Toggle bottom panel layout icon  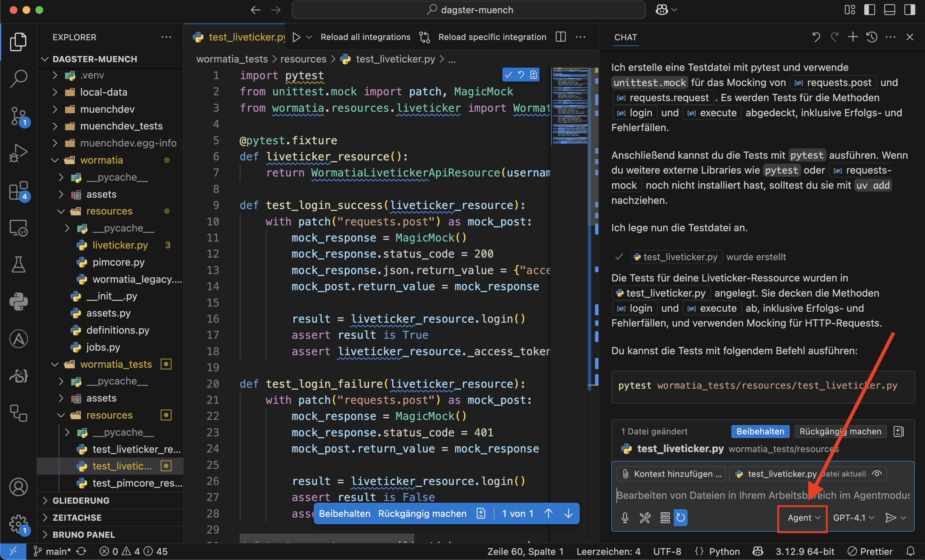pyautogui.click(x=889, y=10)
